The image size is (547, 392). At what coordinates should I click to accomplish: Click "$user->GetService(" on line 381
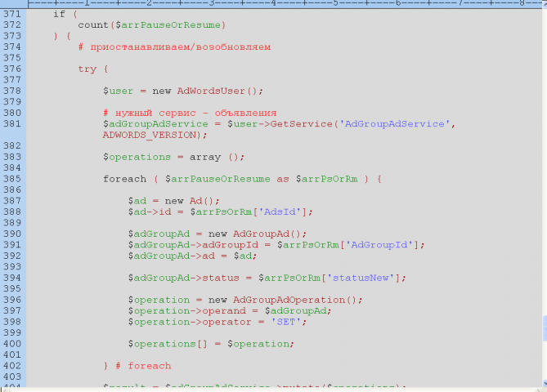pos(283,124)
